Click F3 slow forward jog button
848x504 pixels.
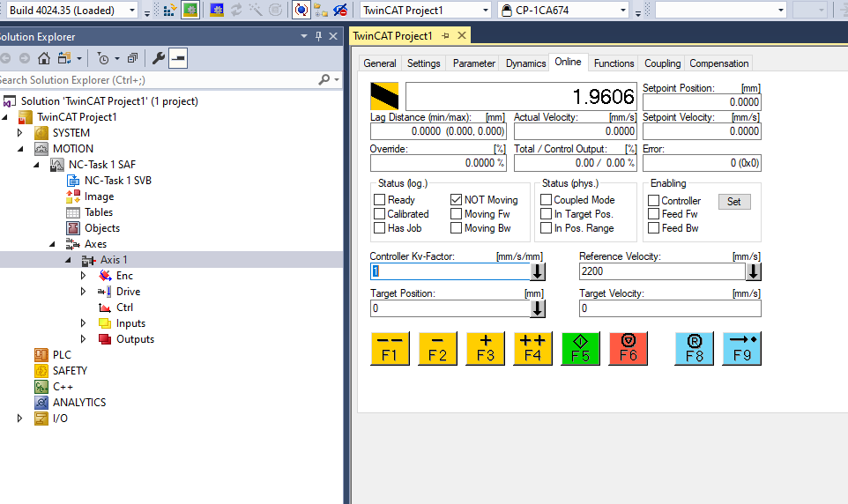tap(485, 349)
